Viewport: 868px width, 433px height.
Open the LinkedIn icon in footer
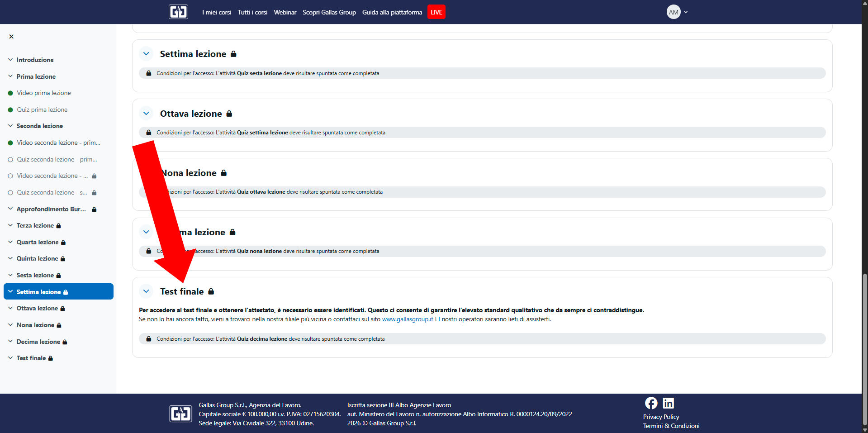pyautogui.click(x=668, y=403)
